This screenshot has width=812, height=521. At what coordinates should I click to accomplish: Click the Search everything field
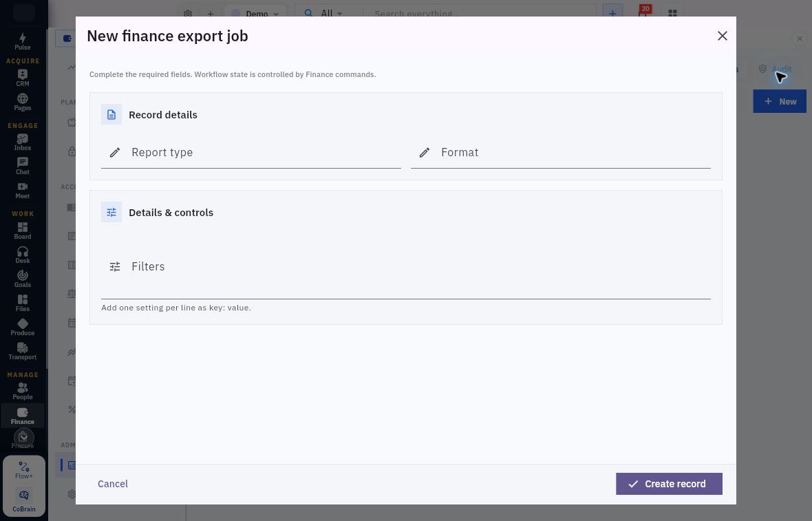tap(479, 14)
